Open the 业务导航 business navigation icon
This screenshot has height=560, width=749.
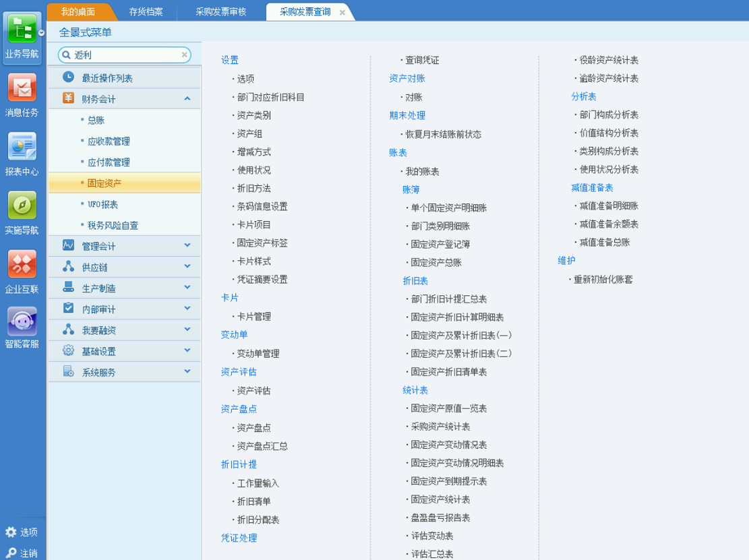22,28
